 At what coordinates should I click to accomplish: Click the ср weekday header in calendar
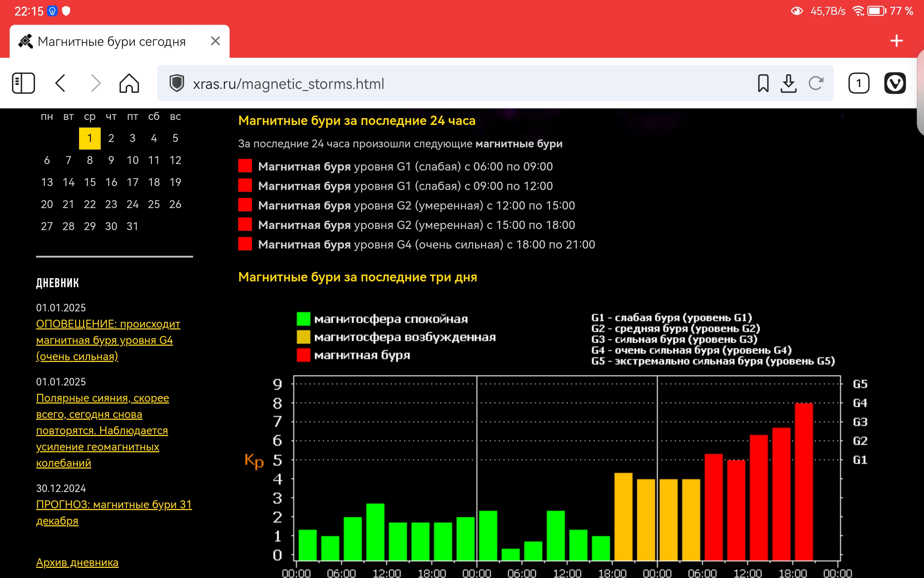point(90,116)
